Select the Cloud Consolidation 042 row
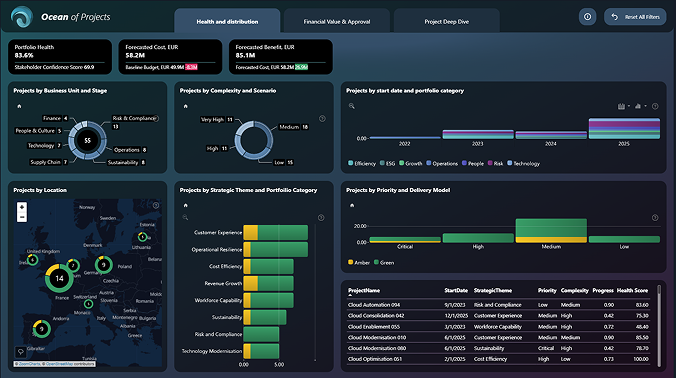 pyautogui.click(x=498, y=316)
